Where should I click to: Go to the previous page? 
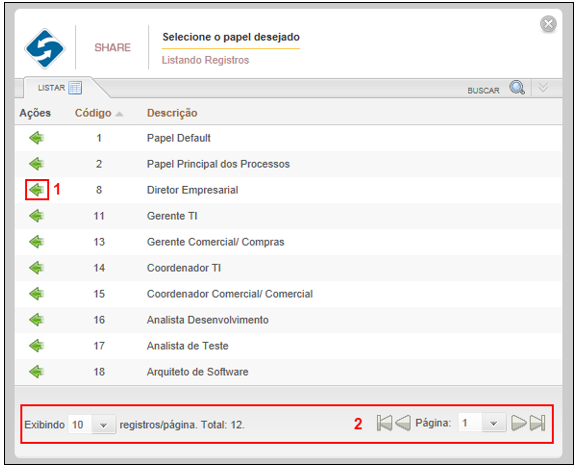coord(403,423)
